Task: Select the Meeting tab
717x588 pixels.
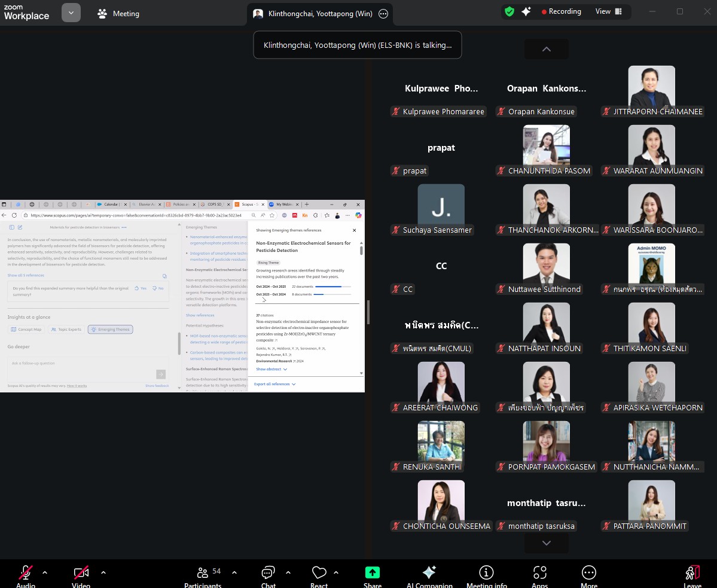Action: [x=118, y=14]
